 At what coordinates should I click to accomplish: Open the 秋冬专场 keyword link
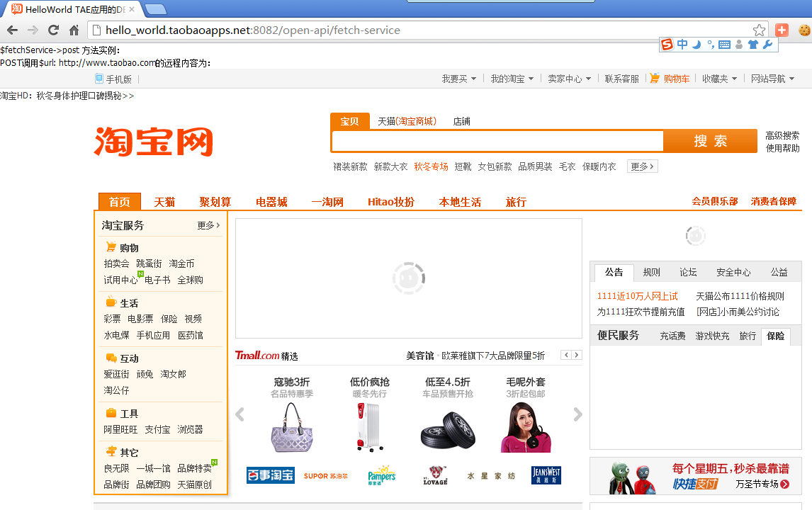pyautogui.click(x=431, y=166)
